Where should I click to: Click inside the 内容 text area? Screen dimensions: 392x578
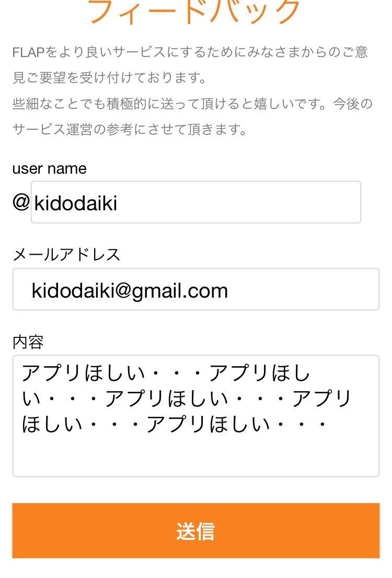point(195,416)
